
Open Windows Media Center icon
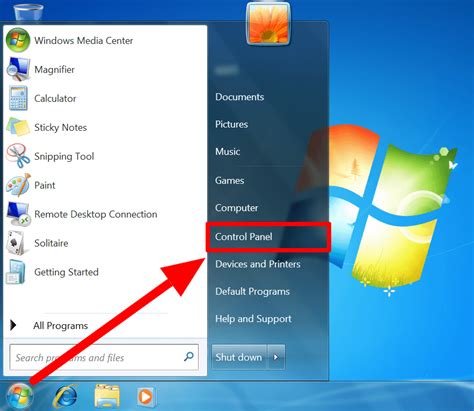(18, 40)
